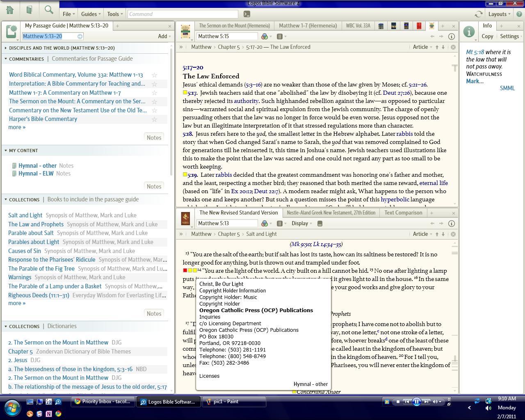Switch to WBC Vol. 33A tab
Screen dimensions: 525x420
[x=358, y=25]
